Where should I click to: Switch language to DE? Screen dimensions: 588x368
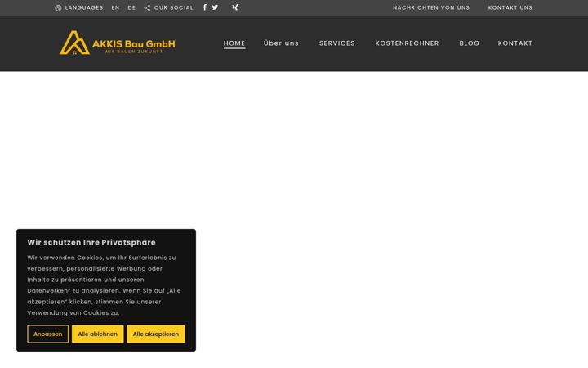pos(131,7)
